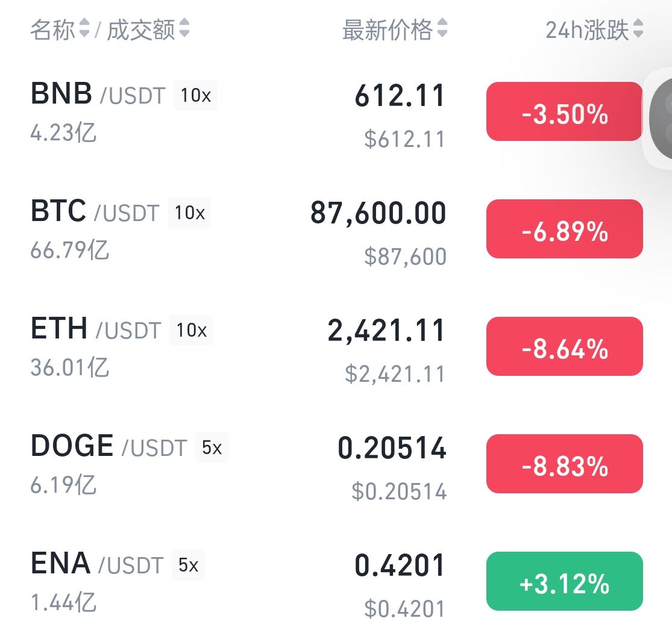
Task: Tap the floating gray widget at right edge
Action: click(x=660, y=118)
